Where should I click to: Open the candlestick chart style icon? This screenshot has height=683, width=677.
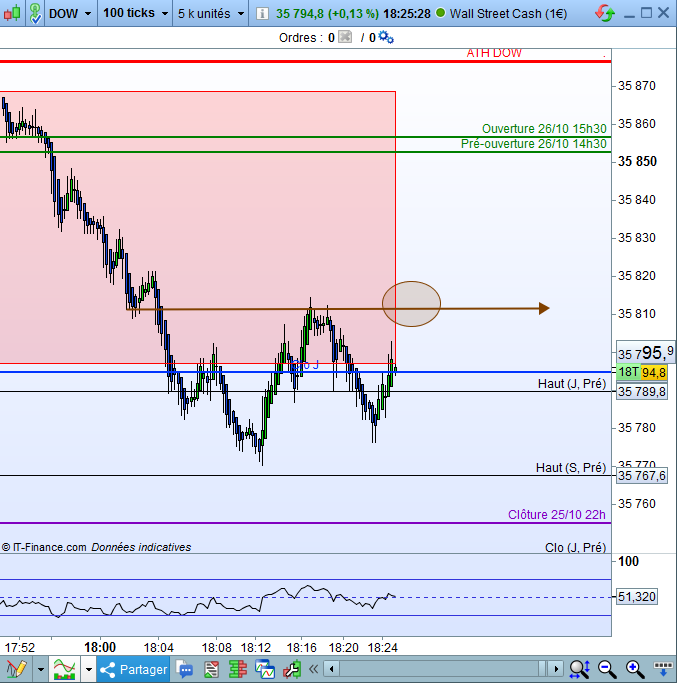click(12, 13)
